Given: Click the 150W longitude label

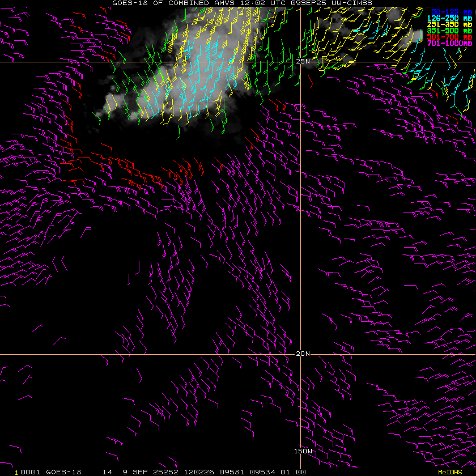Looking at the screenshot, I should [x=303, y=451].
